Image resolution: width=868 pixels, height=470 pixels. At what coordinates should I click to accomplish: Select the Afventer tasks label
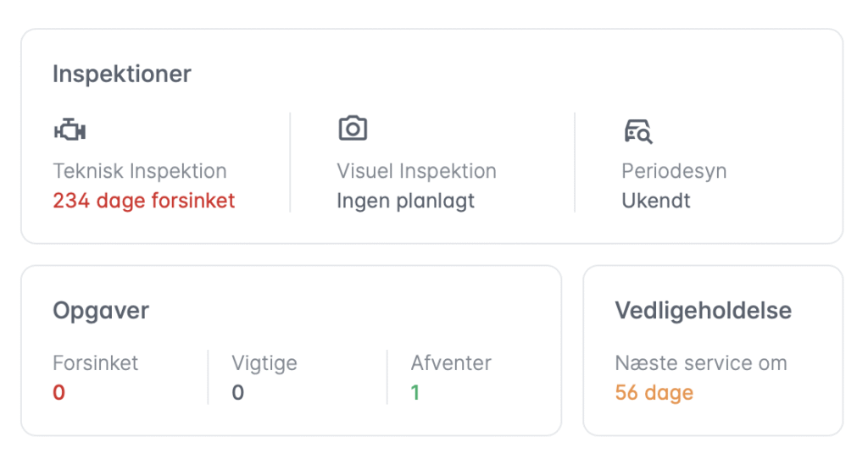pos(451,363)
